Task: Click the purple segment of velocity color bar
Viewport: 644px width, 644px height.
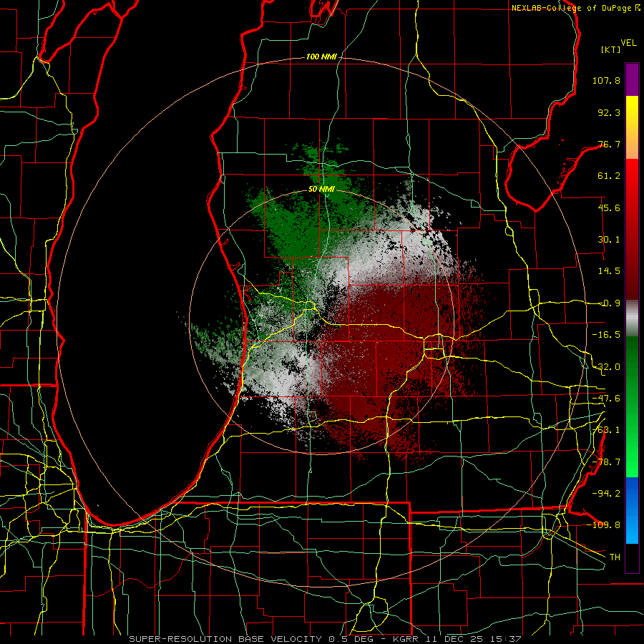Action: tap(632, 79)
